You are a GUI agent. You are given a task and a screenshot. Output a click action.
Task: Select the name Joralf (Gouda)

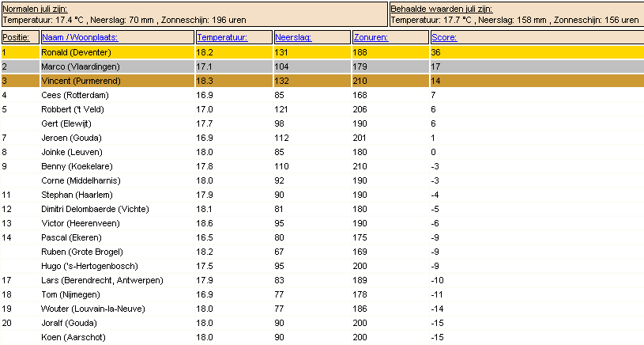coord(69,323)
